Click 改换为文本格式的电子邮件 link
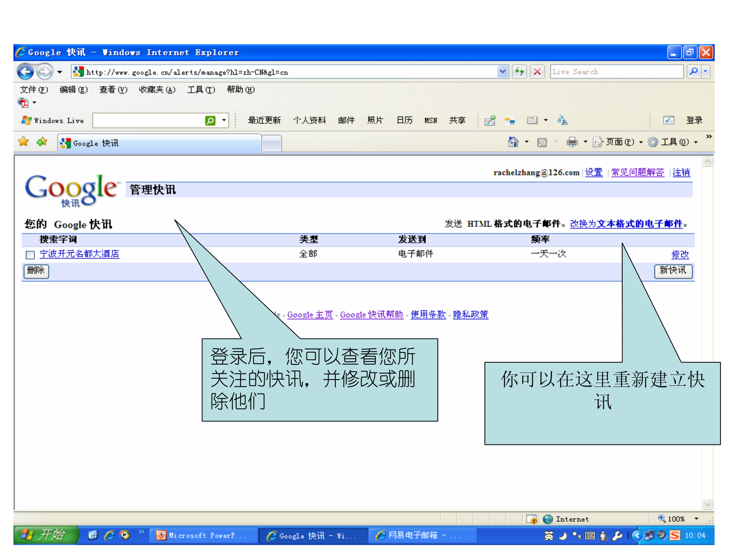 click(626, 224)
